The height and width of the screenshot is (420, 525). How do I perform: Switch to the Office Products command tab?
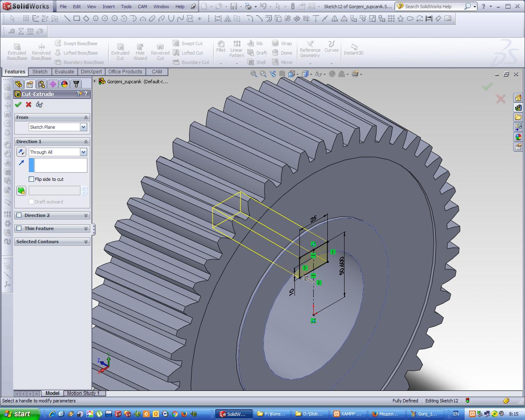(x=125, y=71)
